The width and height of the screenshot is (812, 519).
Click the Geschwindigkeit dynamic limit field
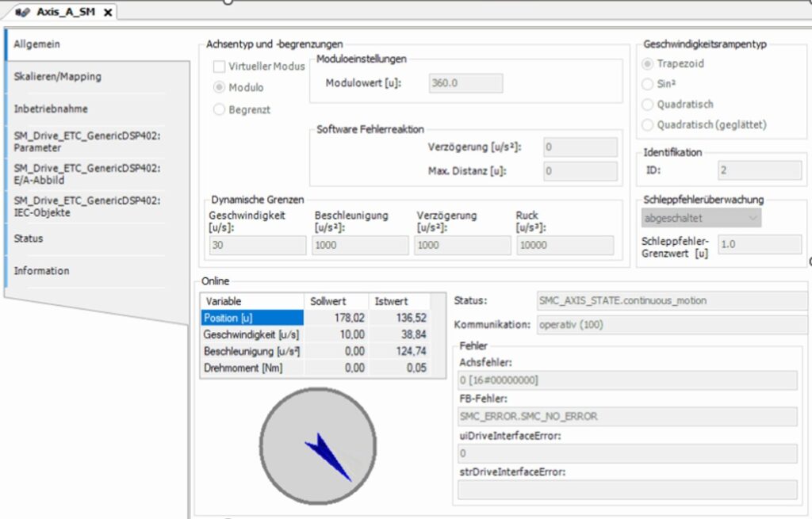click(257, 246)
